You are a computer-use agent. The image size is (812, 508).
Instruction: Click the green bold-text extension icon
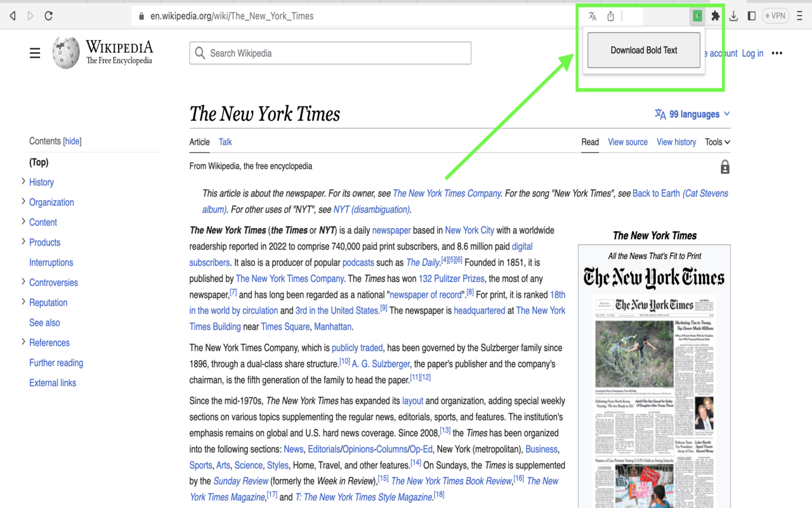[697, 16]
